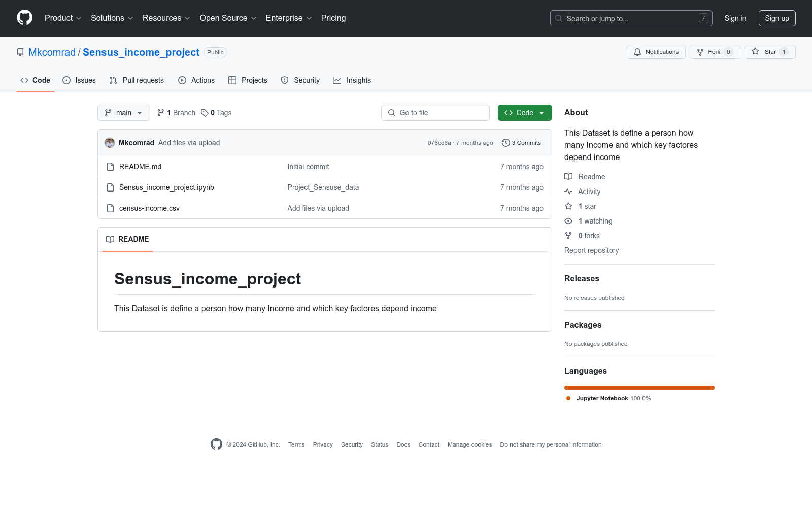Viewport: 812px width, 508px height.
Task: Click the Sign up button
Action: pos(777,18)
